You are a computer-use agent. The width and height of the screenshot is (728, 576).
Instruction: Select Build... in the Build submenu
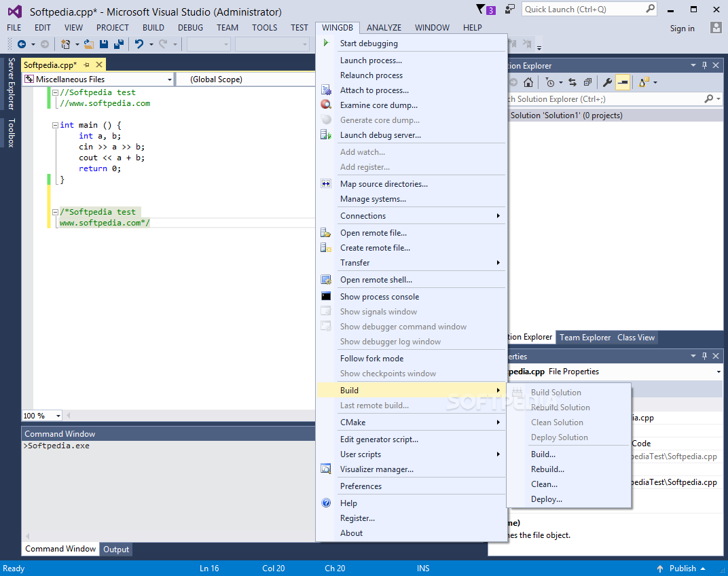tap(543, 454)
